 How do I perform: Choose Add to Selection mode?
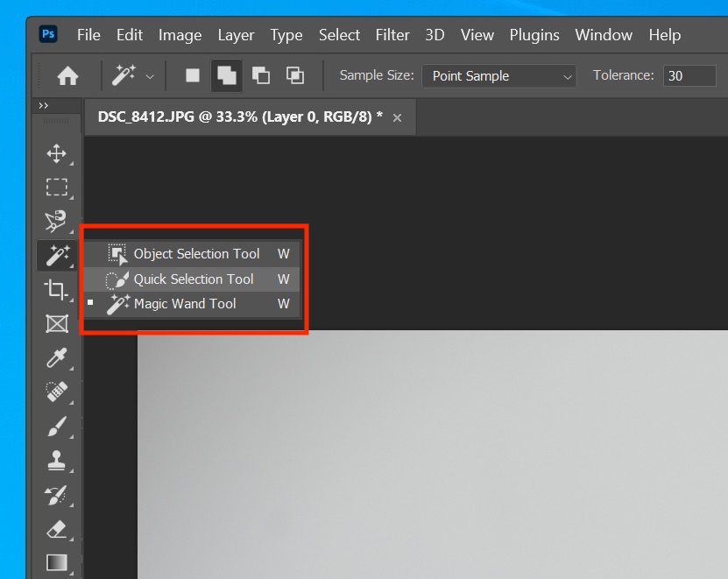(227, 75)
